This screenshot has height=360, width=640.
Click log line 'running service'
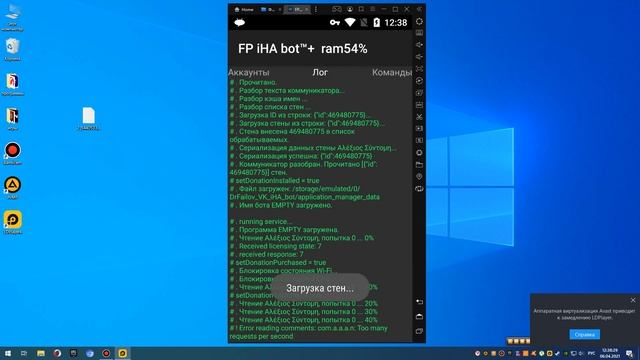261,222
